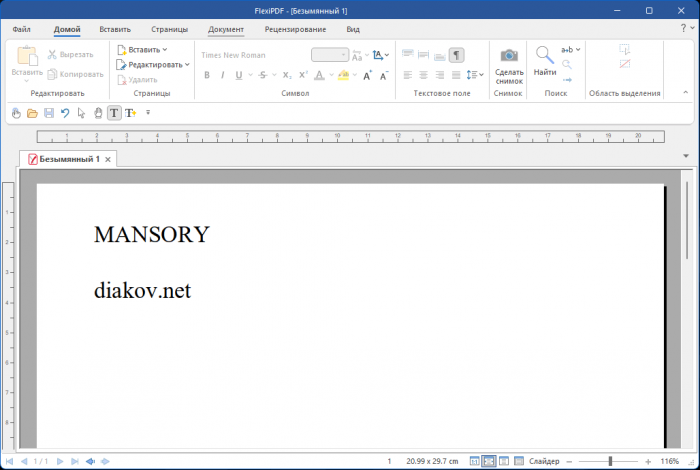Cut selection with the Вырезать scissors button
700x470 pixels.
pyautogui.click(x=71, y=54)
